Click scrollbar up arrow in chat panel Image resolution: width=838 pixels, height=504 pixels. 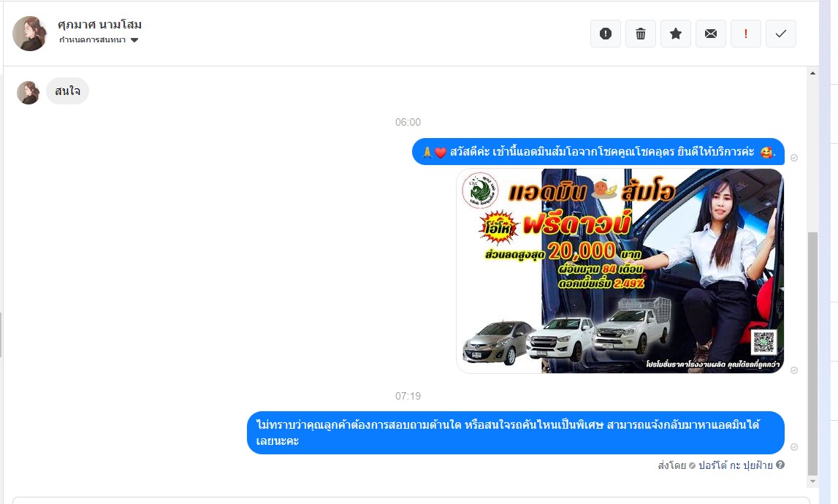coord(812,73)
